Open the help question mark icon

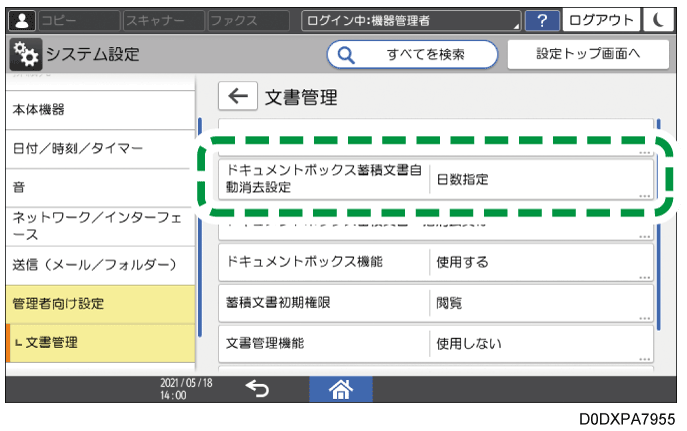point(542,20)
